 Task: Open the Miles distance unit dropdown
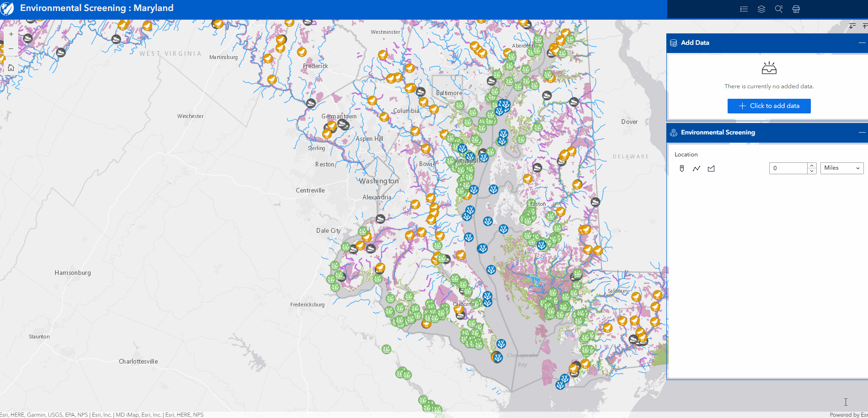(842, 168)
